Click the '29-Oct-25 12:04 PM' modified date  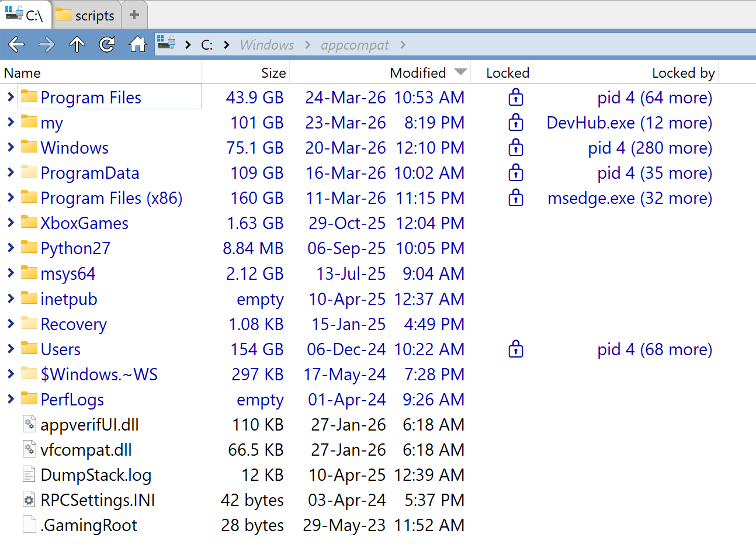click(387, 223)
